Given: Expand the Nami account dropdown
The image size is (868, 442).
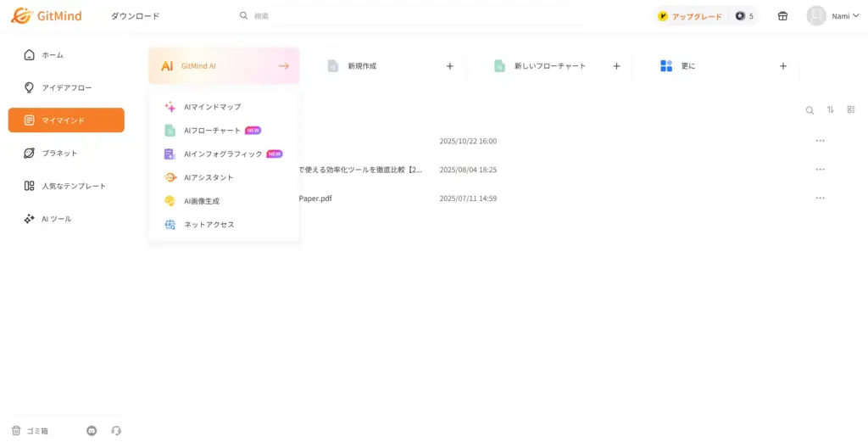Looking at the screenshot, I should (833, 16).
